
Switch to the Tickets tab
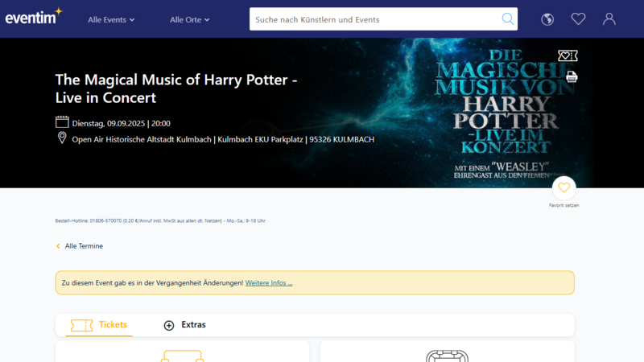coord(99,325)
